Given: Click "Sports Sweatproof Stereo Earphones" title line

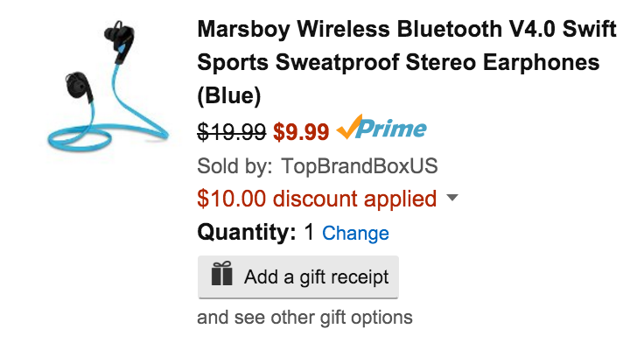Looking at the screenshot, I should coord(398,62).
